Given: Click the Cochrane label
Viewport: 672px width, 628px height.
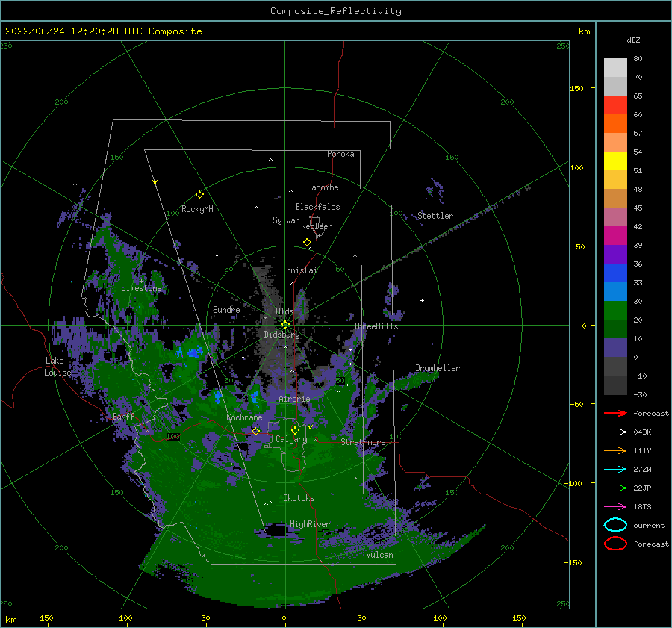Looking at the screenshot, I should coord(244,417).
